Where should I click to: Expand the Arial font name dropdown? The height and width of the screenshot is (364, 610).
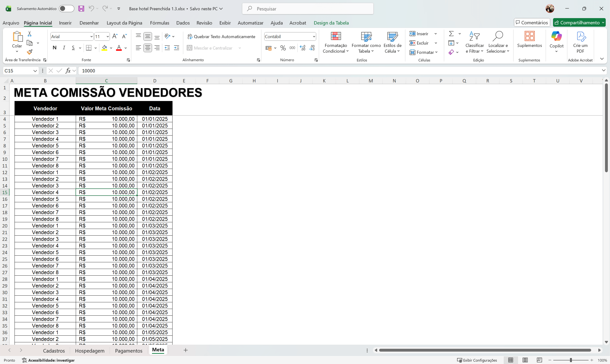(x=91, y=36)
